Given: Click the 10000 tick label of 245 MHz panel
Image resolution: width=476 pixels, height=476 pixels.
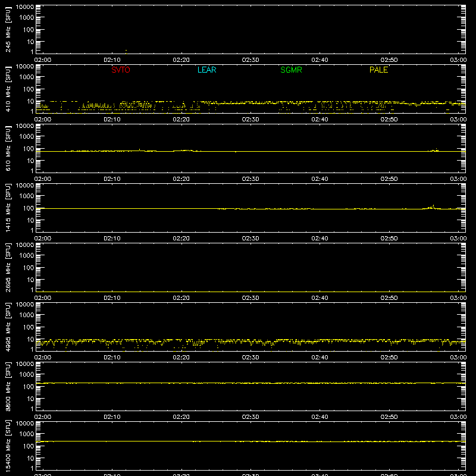Looking at the screenshot, I should [x=25, y=7].
